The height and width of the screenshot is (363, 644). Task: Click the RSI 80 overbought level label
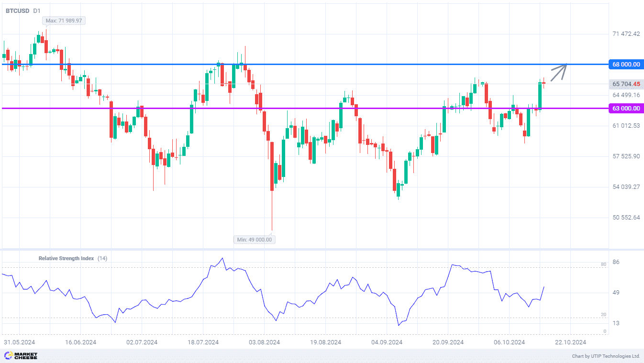[603, 264]
